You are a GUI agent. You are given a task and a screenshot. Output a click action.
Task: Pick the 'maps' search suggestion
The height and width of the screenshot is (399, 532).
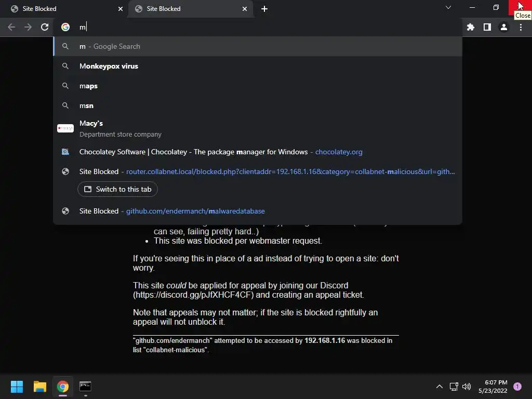pyautogui.click(x=258, y=86)
